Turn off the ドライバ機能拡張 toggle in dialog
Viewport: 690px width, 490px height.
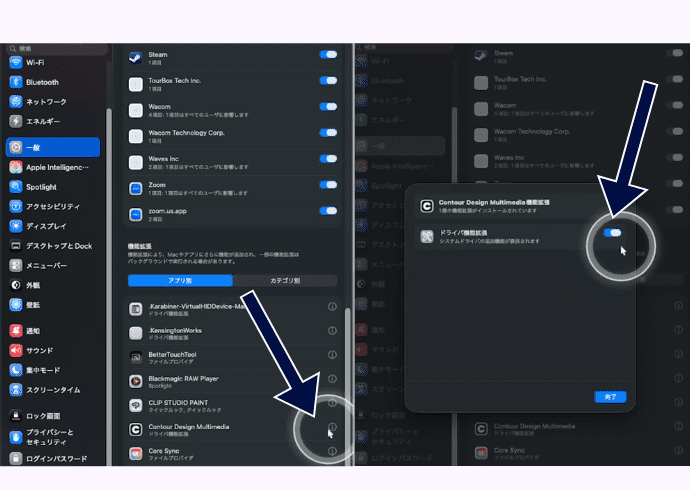(x=614, y=233)
